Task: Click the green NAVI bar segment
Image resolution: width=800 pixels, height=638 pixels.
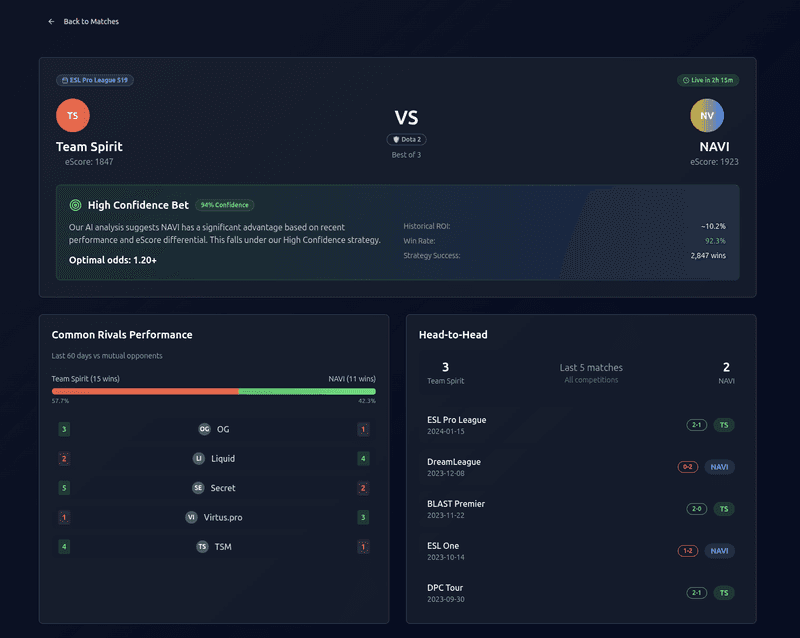Action: pyautogui.click(x=307, y=391)
